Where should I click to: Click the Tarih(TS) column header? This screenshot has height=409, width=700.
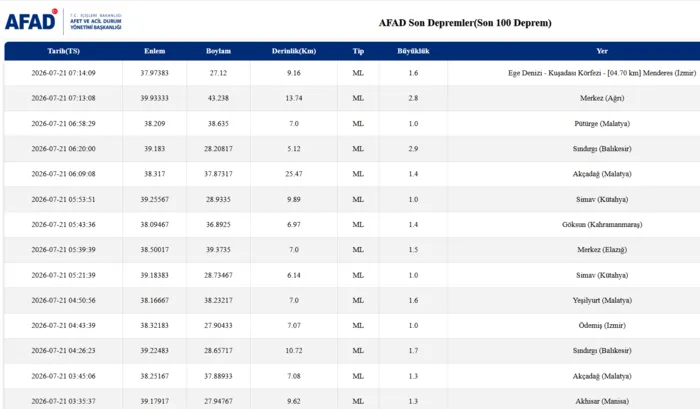[x=63, y=51]
